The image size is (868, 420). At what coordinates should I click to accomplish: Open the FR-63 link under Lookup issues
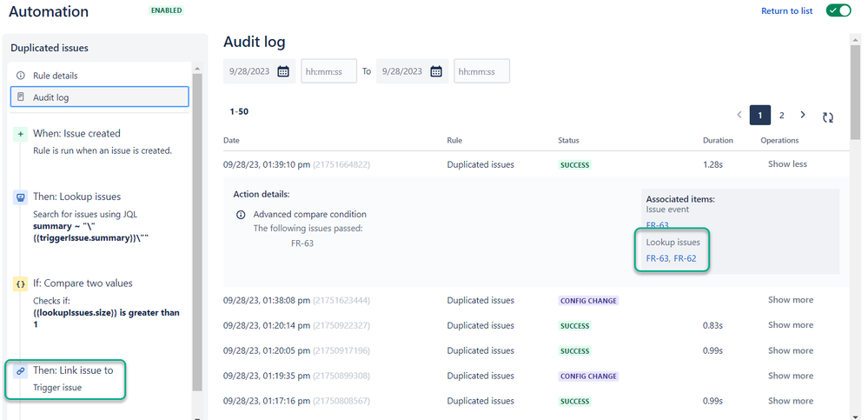click(x=657, y=258)
